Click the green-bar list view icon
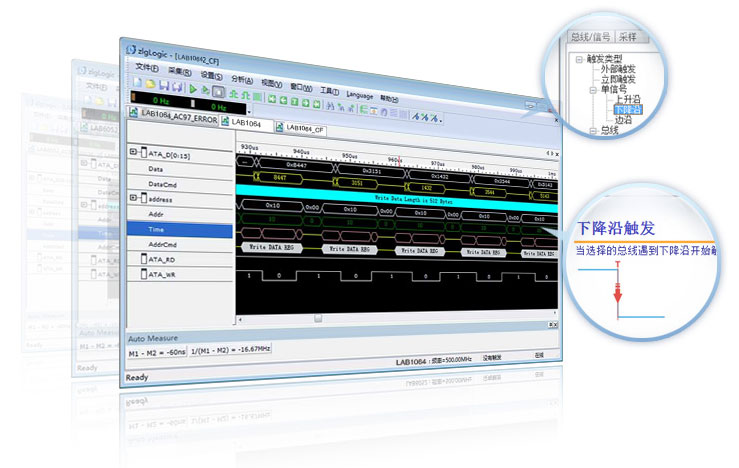 (363, 109)
